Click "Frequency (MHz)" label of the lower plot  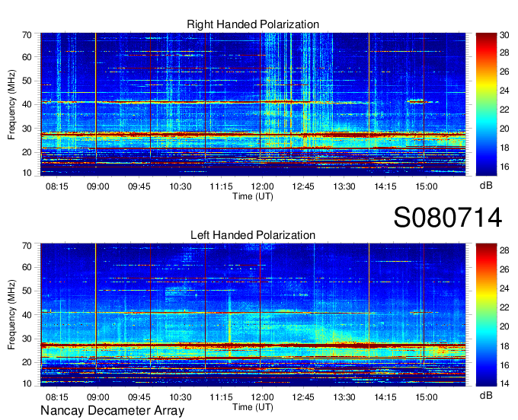pyautogui.click(x=11, y=315)
